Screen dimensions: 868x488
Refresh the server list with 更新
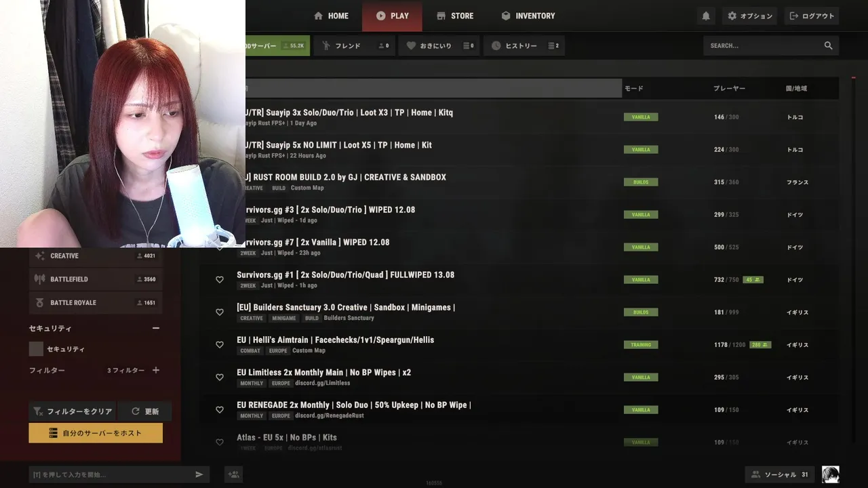point(144,411)
